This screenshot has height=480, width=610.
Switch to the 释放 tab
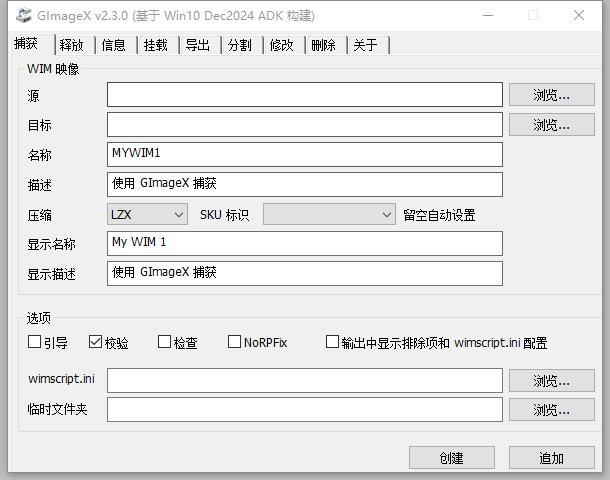(x=71, y=45)
